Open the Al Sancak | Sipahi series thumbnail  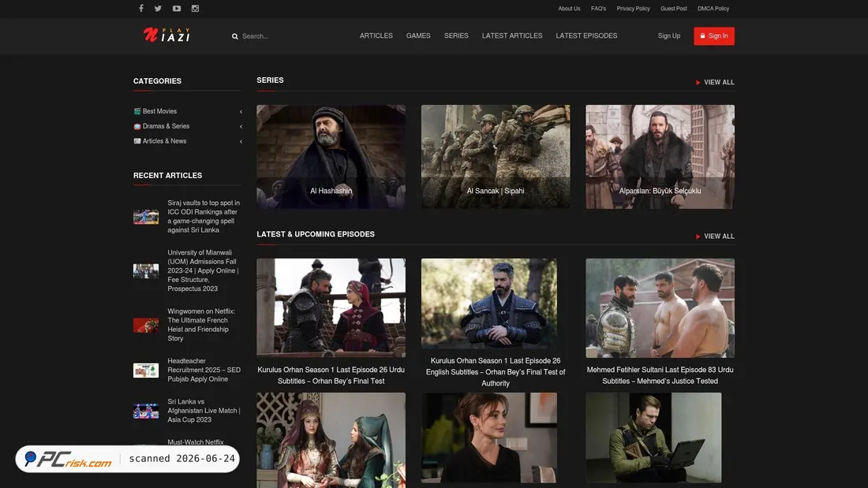496,157
